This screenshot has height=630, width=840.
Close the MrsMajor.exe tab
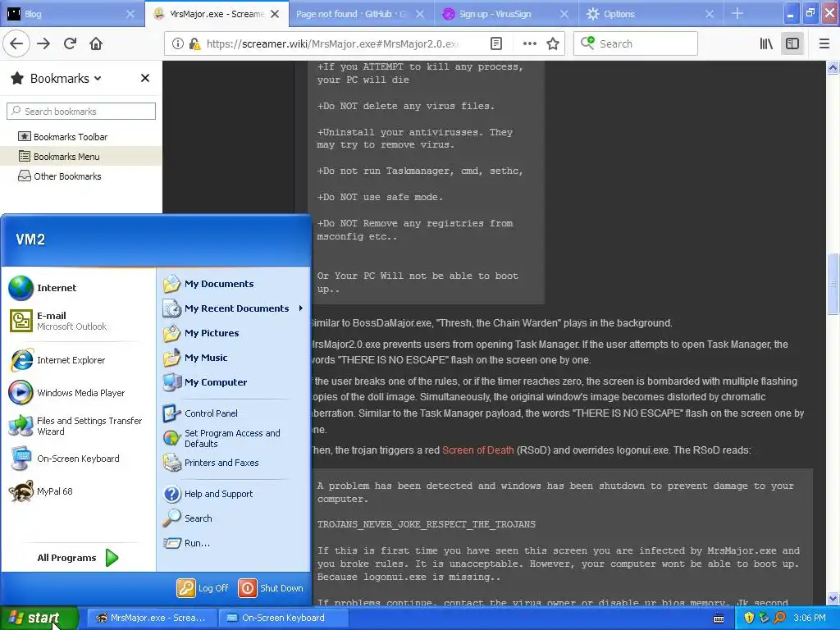pos(275,14)
